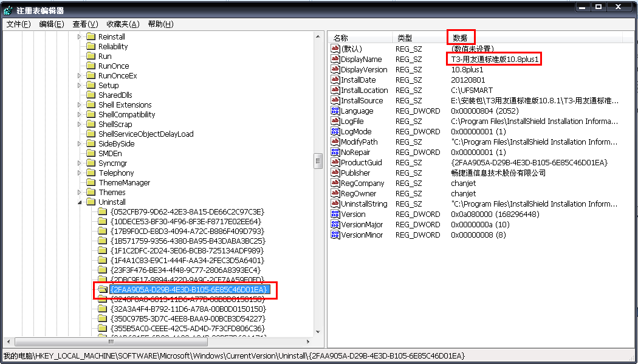Select the {350C97B5-3D7C-4EE8-BAA9-00BCB3D54227} key

coord(188,318)
